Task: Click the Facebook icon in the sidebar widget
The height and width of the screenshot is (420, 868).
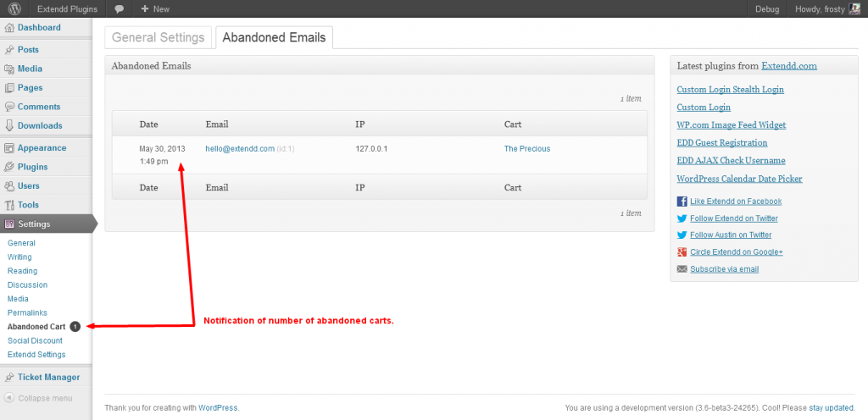Action: pos(682,202)
